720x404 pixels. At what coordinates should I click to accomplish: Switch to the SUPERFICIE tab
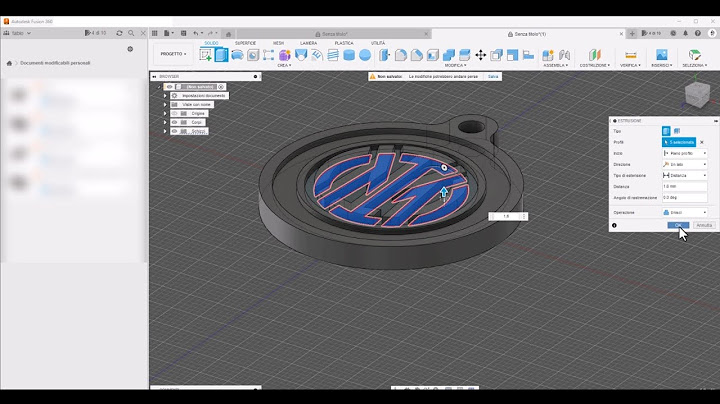click(x=246, y=43)
